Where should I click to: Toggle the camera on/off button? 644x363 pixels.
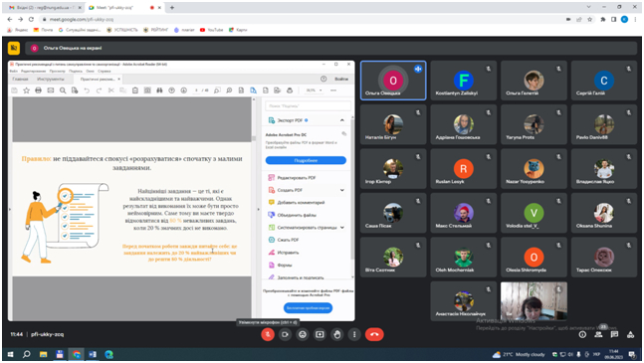coord(285,334)
